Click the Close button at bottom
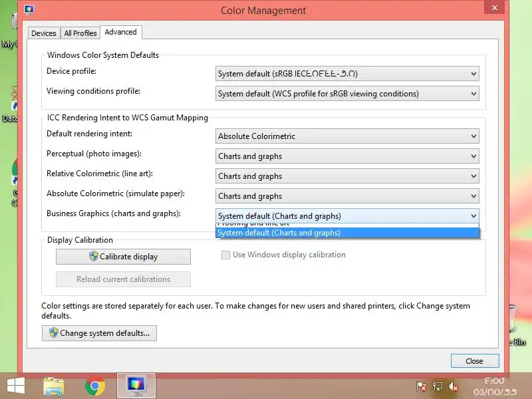Screen dimensions: 532x399 475,361
